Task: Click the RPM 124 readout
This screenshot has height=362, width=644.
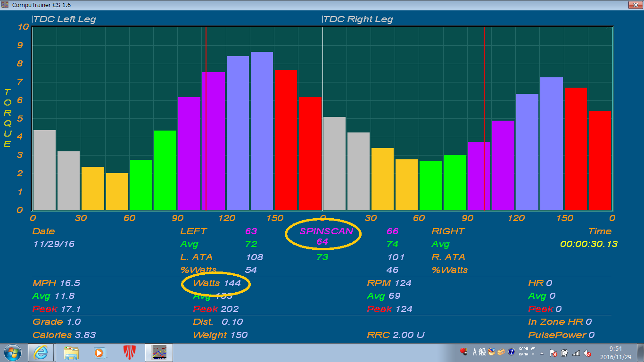Action: (x=389, y=283)
